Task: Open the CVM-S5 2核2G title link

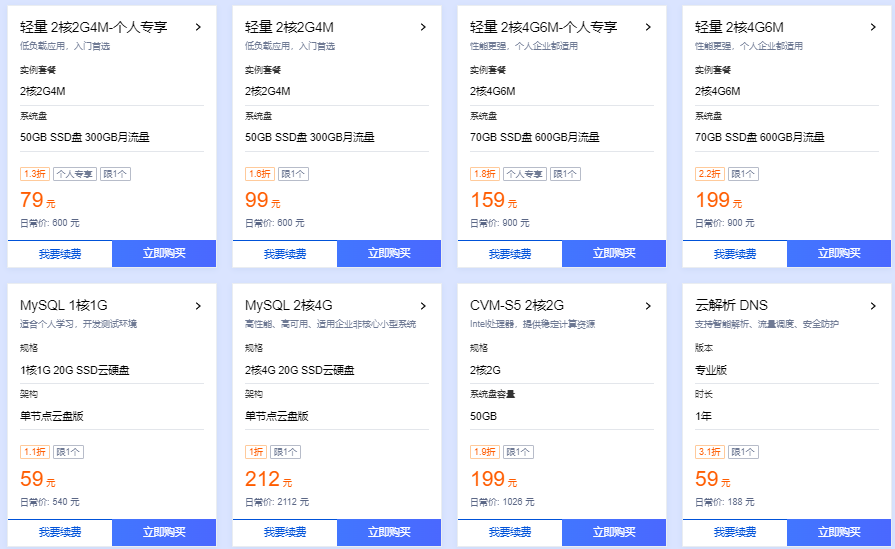Action: coord(517,305)
